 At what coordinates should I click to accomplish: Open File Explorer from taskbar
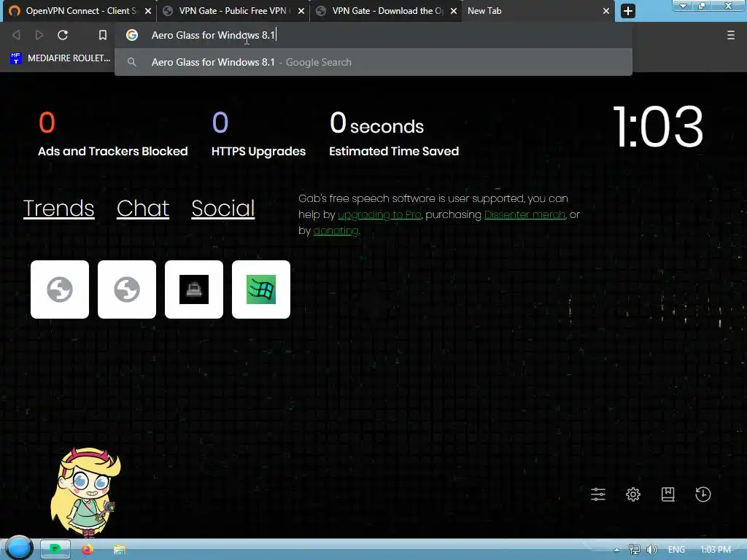pyautogui.click(x=119, y=550)
